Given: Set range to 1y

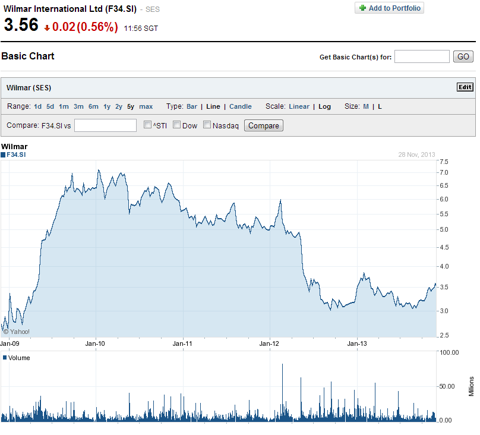Looking at the screenshot, I should click(x=107, y=107).
